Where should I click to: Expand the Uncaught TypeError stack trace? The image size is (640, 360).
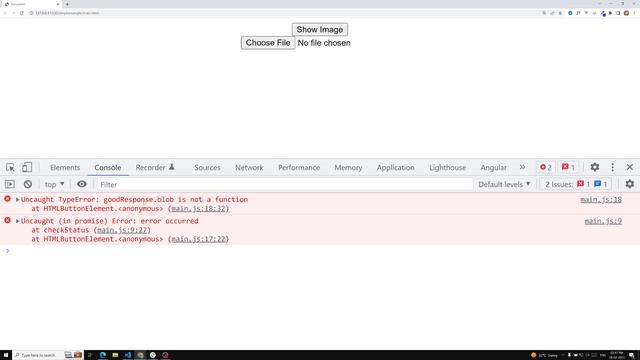[x=18, y=200]
